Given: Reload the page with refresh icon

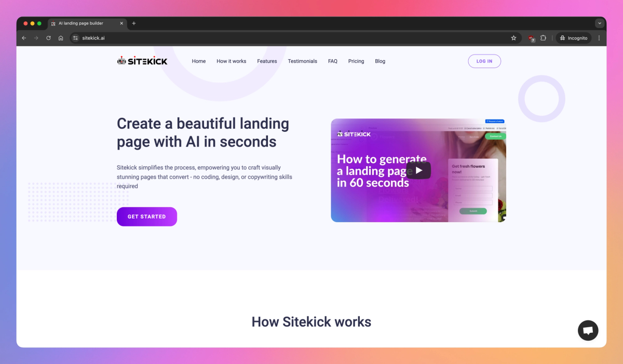Looking at the screenshot, I should (x=48, y=38).
